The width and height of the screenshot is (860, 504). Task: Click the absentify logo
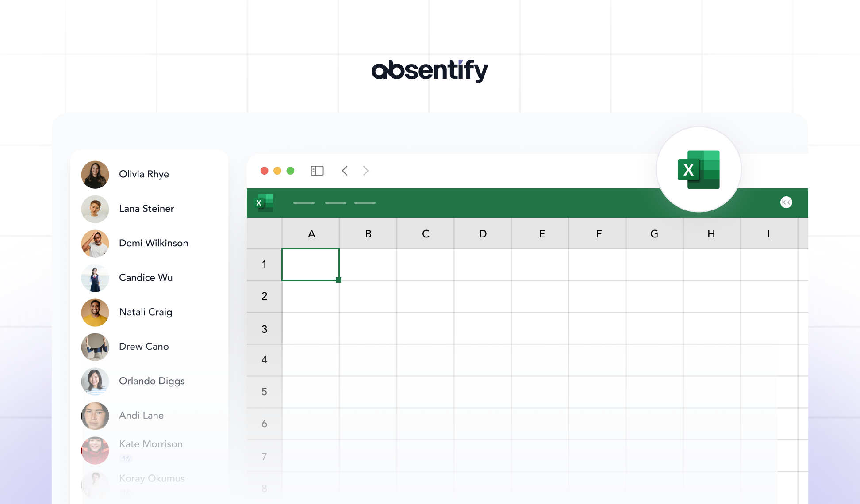point(430,71)
